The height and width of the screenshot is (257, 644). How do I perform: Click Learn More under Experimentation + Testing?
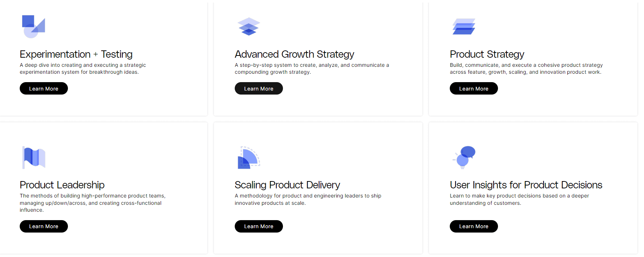point(43,88)
